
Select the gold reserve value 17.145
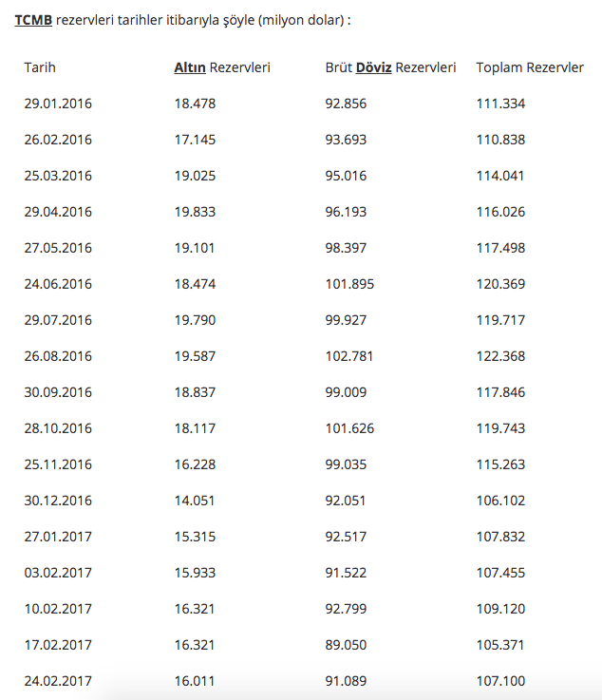(x=195, y=140)
